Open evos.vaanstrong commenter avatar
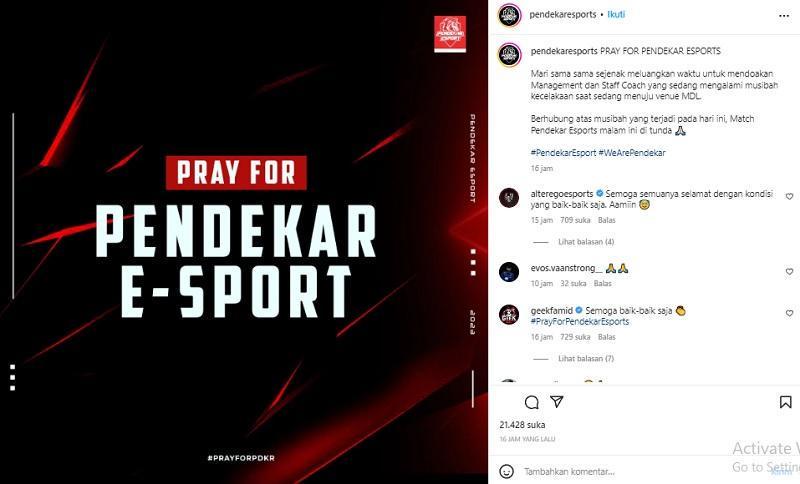This screenshot has height=484, width=800. [x=509, y=272]
